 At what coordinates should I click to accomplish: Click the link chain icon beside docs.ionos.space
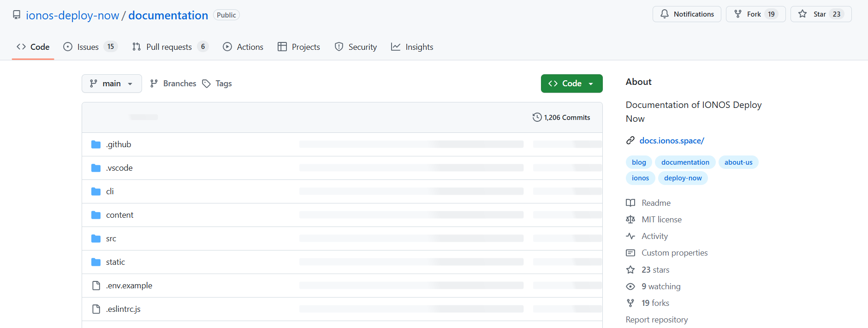[x=630, y=141]
